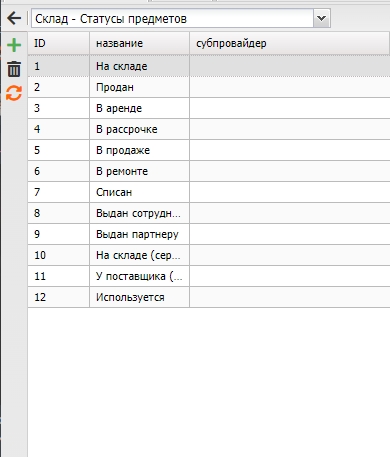Delete the selected row using the trash icon
This screenshot has width=390, height=457.
tap(14, 69)
